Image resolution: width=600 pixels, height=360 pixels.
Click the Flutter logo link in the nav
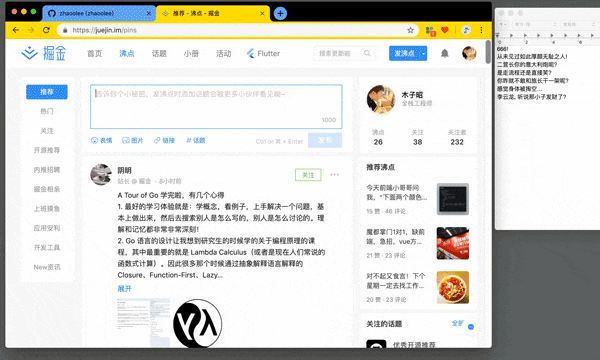pos(263,53)
